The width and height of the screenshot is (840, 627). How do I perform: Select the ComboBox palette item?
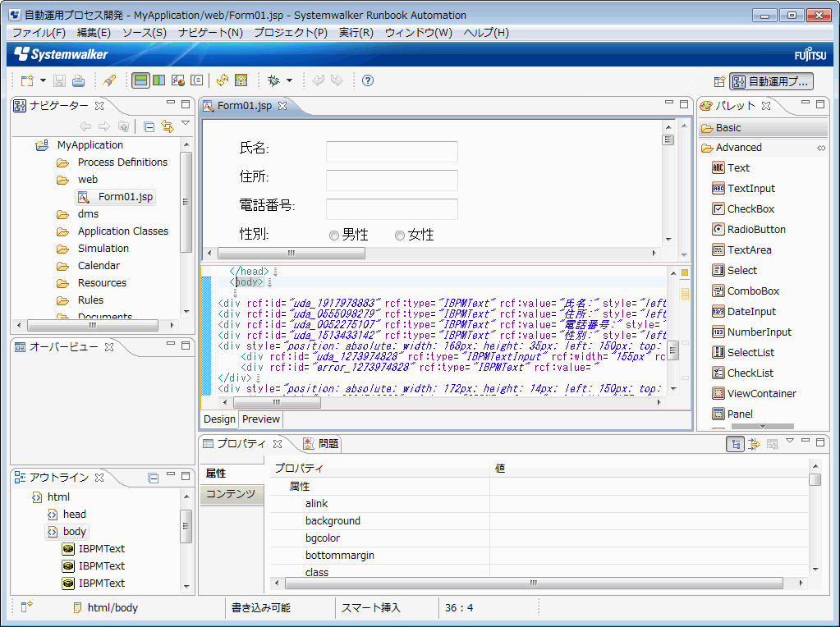click(746, 291)
